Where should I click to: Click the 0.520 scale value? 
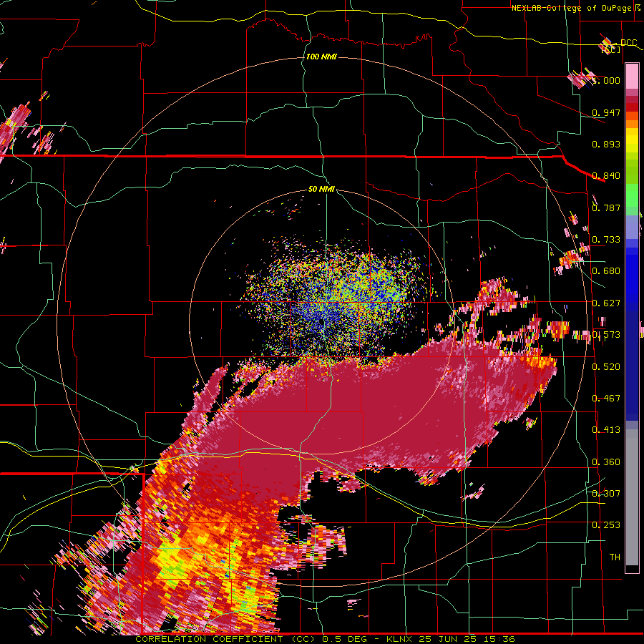(x=606, y=367)
